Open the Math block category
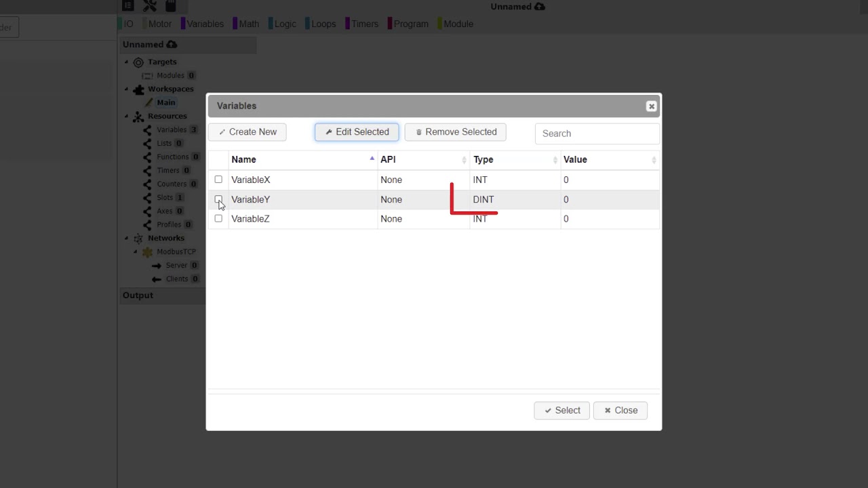 (x=247, y=24)
